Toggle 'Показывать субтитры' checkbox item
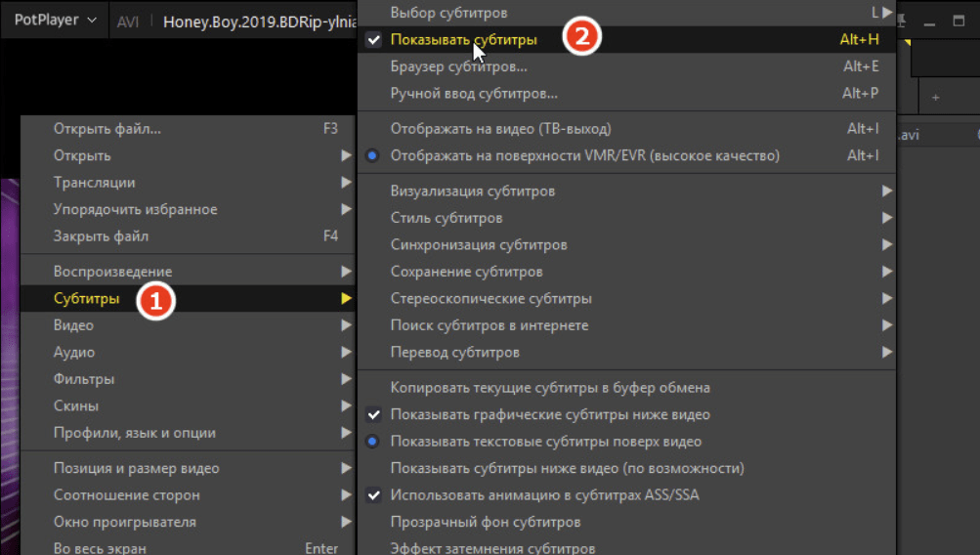This screenshot has height=555, width=980. point(463,40)
